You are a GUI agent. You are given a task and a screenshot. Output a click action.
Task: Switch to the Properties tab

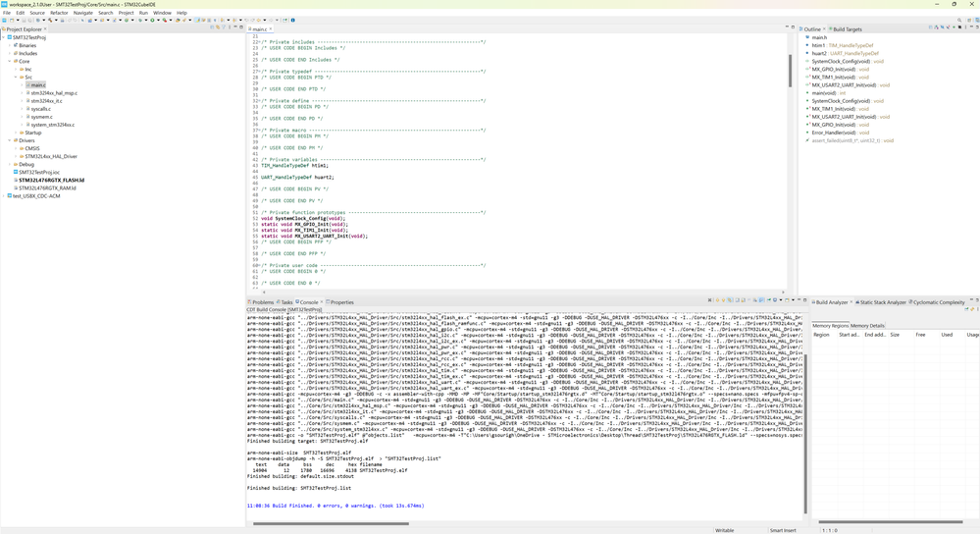tap(340, 302)
